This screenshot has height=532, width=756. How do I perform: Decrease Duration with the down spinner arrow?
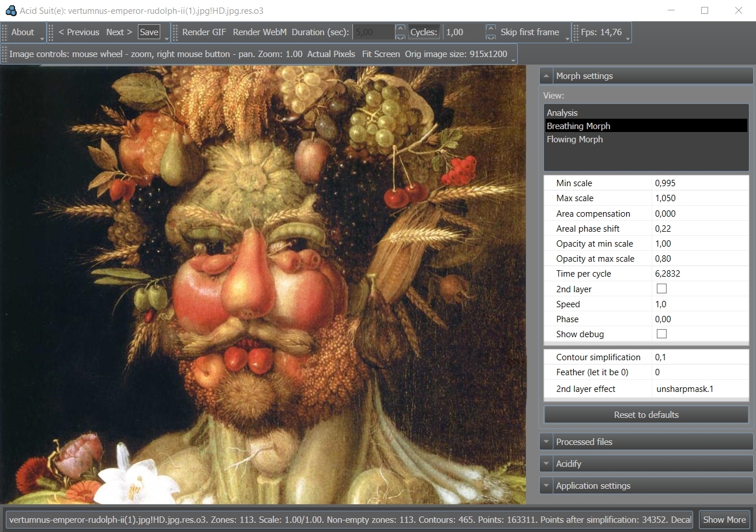coord(400,37)
